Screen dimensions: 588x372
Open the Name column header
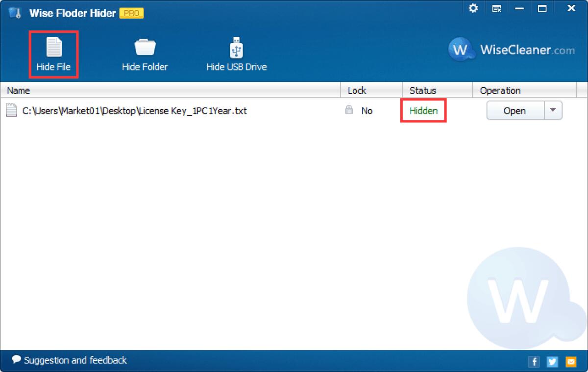18,90
